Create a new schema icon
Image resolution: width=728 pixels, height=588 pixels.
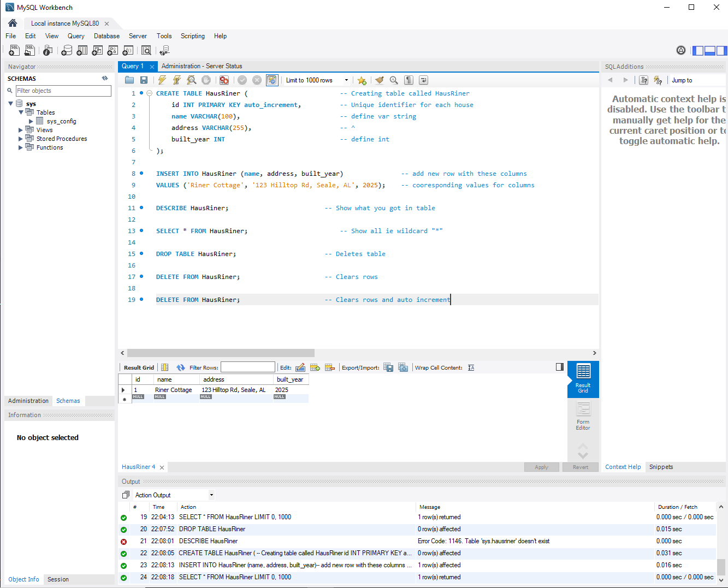pyautogui.click(x=67, y=50)
